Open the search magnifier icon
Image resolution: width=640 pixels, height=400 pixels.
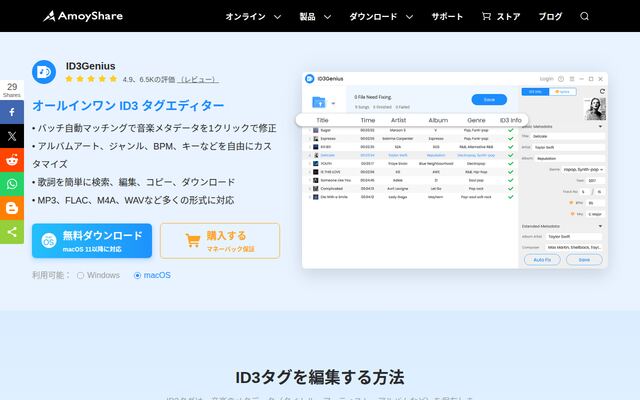tap(584, 16)
